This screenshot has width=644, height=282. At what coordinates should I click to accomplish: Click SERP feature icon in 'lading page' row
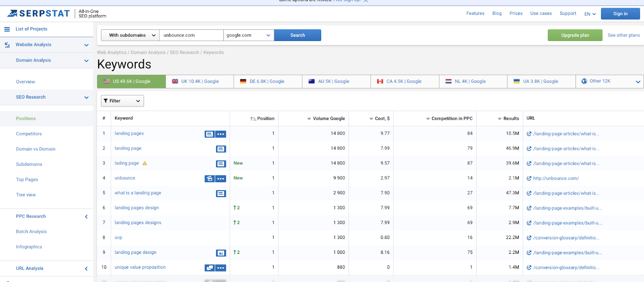click(x=221, y=164)
